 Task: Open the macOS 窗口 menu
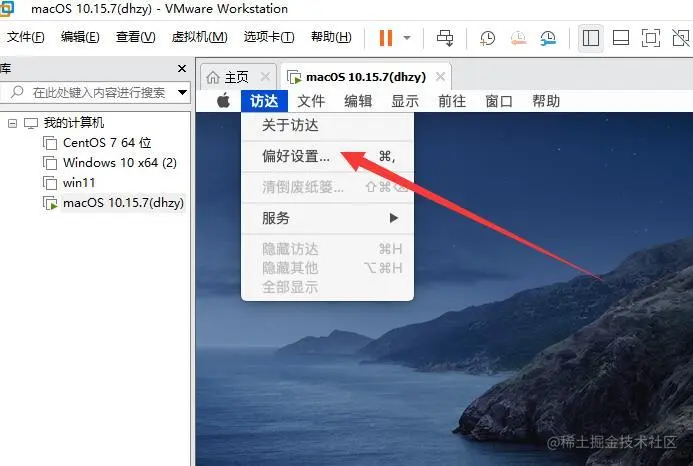pos(499,101)
